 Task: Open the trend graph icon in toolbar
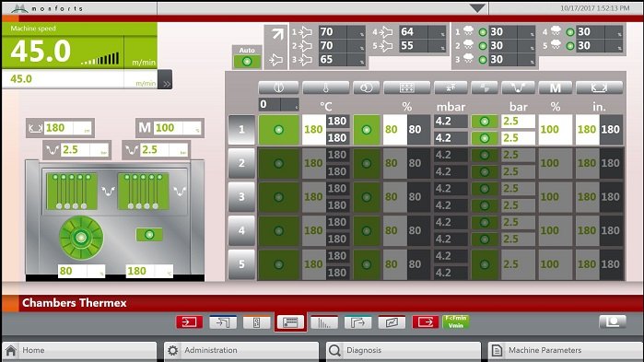tap(392, 322)
